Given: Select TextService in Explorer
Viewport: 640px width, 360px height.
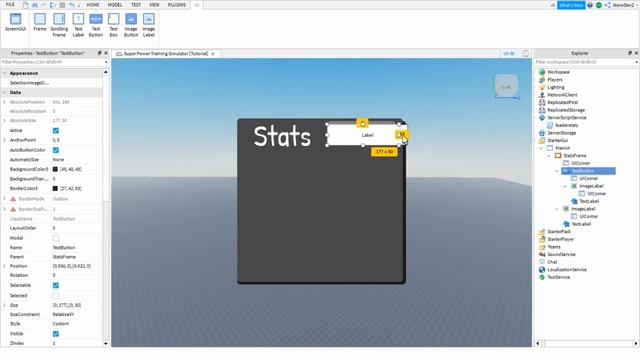Looking at the screenshot, I should point(558,277).
